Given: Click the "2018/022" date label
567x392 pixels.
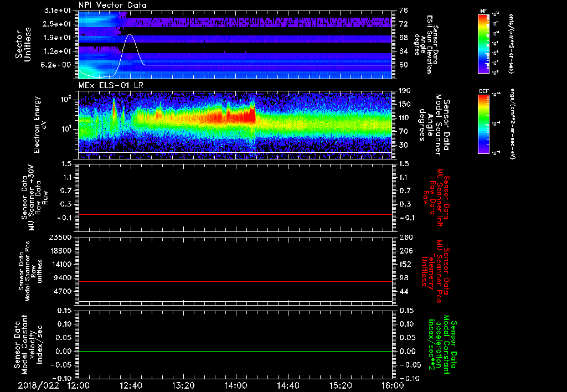Looking at the screenshot, I should coord(39,385).
